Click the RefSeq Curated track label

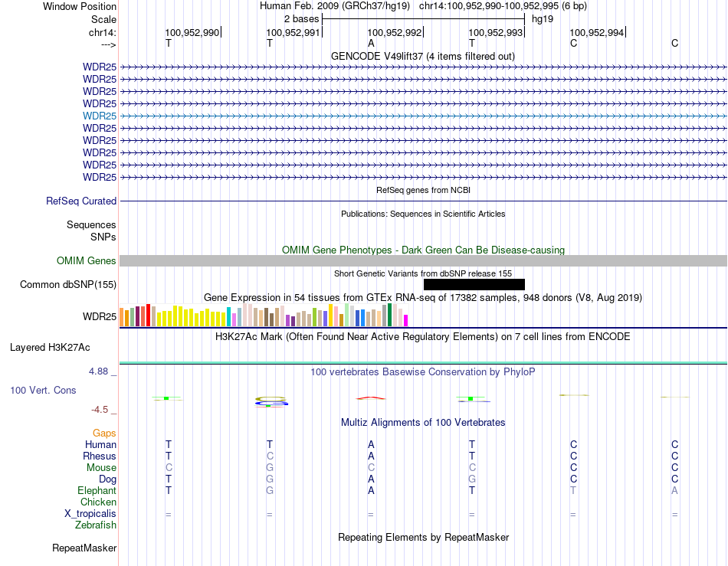tap(81, 201)
